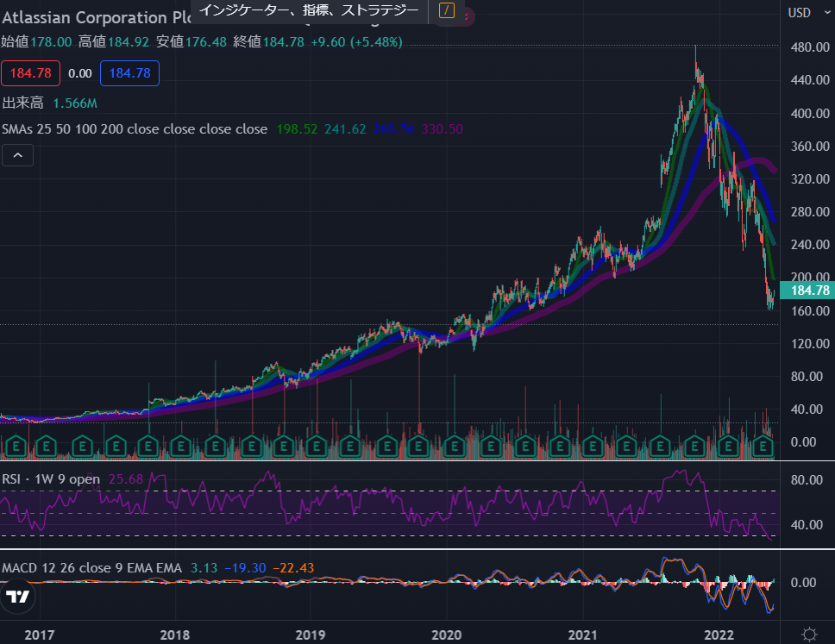Click the purple SMA value 330.50
The height and width of the screenshot is (644, 835).
(x=442, y=128)
